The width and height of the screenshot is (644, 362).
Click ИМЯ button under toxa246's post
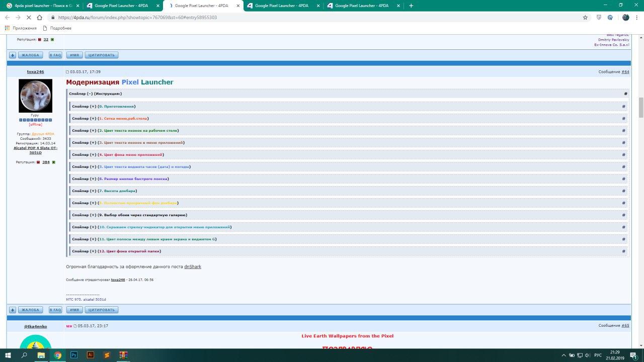click(74, 310)
